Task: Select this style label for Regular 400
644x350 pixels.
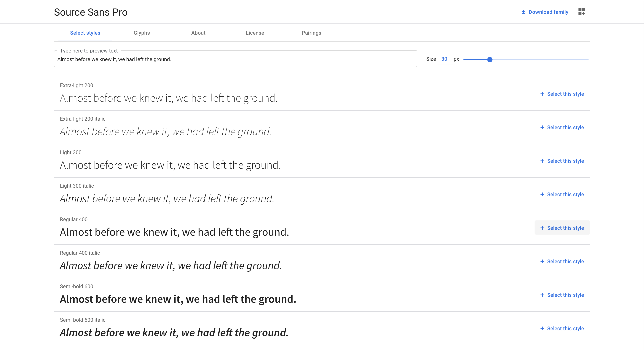Action: (x=565, y=228)
